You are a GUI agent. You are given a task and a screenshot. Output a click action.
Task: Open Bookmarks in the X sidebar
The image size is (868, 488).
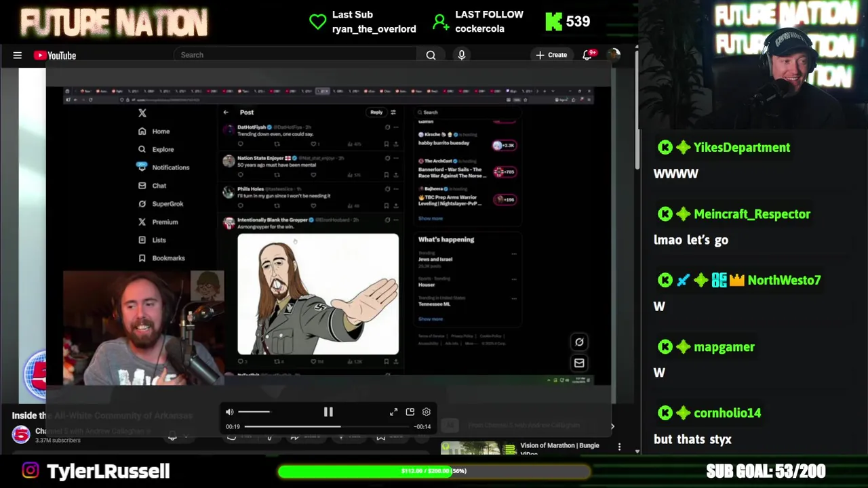point(161,258)
